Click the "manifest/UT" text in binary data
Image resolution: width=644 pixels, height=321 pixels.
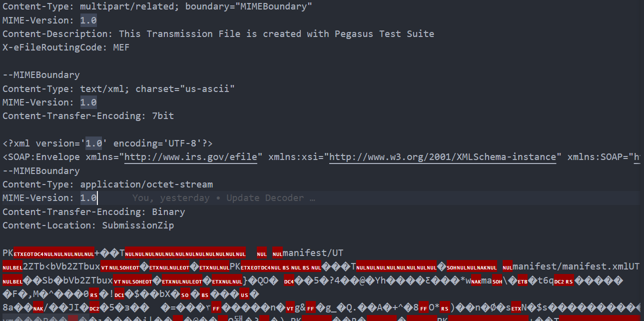(x=313, y=253)
